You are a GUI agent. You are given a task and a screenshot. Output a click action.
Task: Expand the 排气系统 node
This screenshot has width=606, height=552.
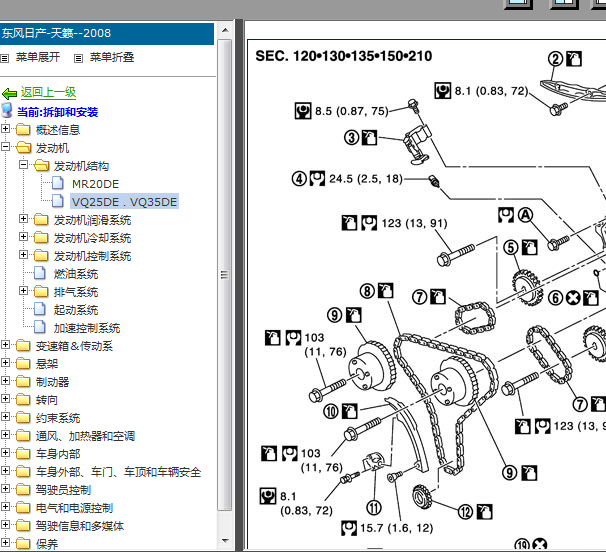[x=23, y=290]
